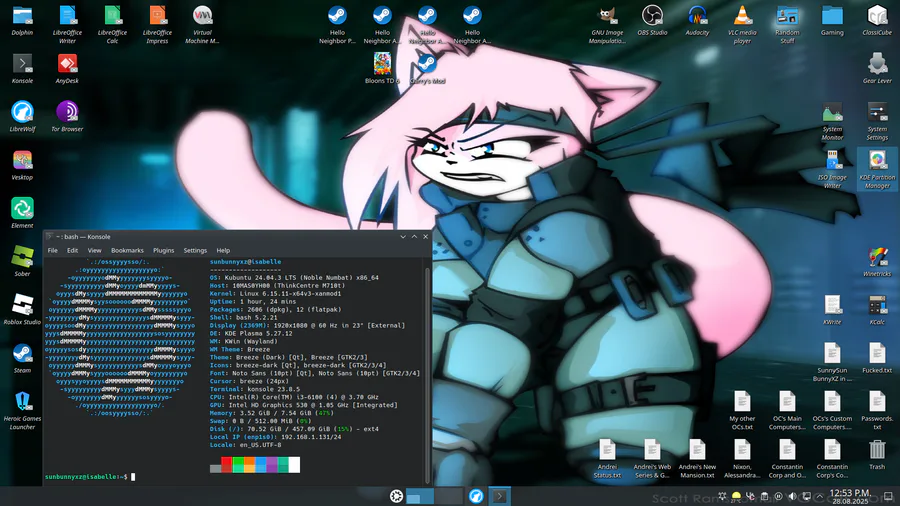Open the Edit menu in Konsole
Screen dimensions: 900x506
(x=72, y=250)
